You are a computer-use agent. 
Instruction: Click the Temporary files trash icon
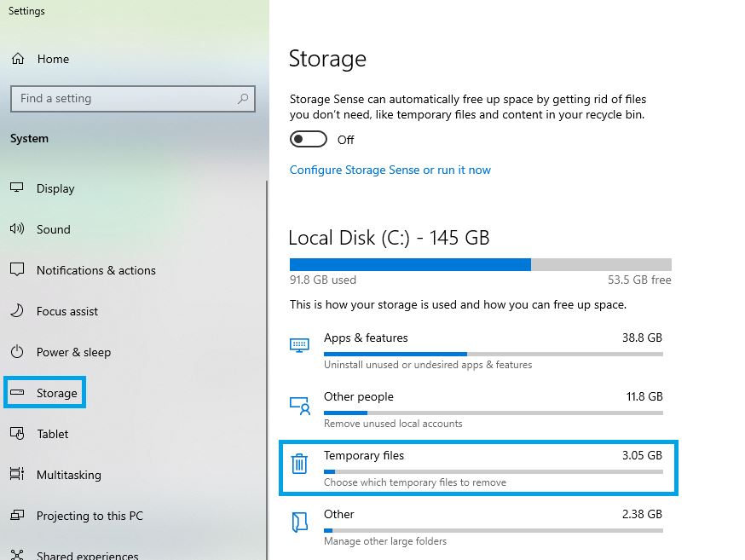[x=299, y=464]
